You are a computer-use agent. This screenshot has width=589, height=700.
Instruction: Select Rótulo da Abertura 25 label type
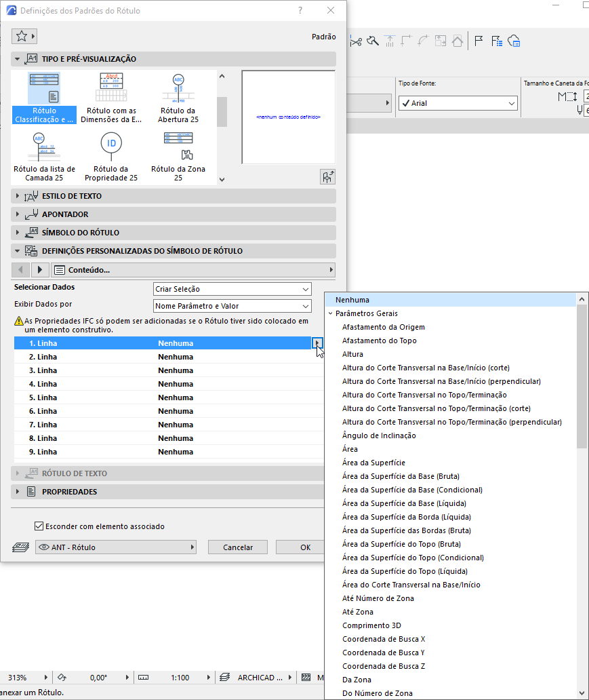tap(178, 98)
